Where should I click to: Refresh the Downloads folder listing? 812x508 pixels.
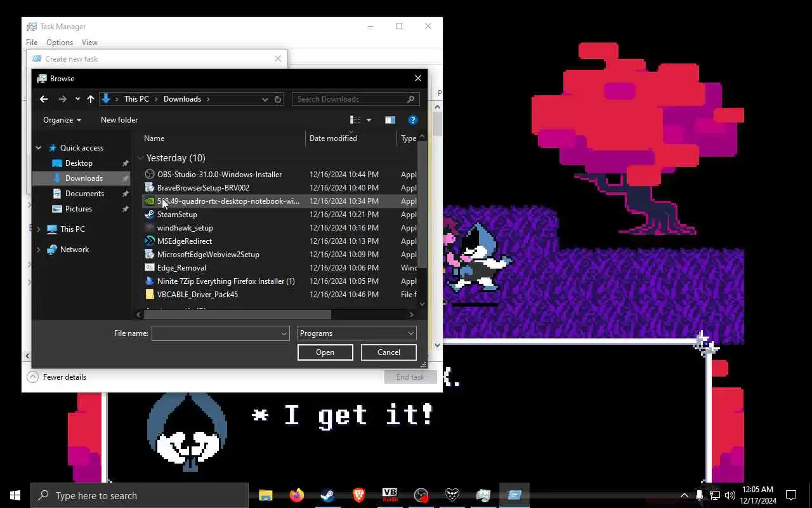coord(278,99)
